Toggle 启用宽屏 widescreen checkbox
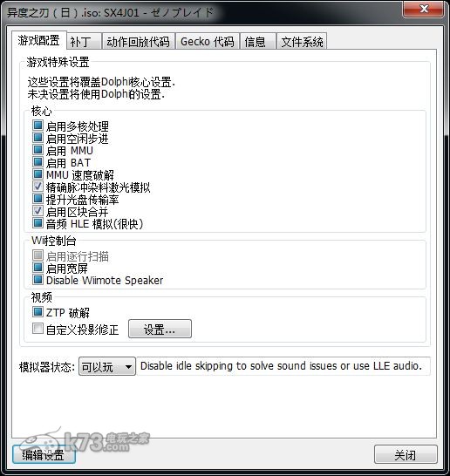Image resolution: width=450 pixels, height=476 pixels. coord(37,268)
